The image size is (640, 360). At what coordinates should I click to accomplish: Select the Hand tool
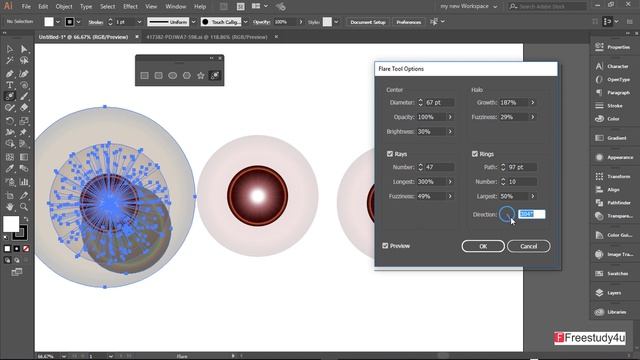click(10, 207)
